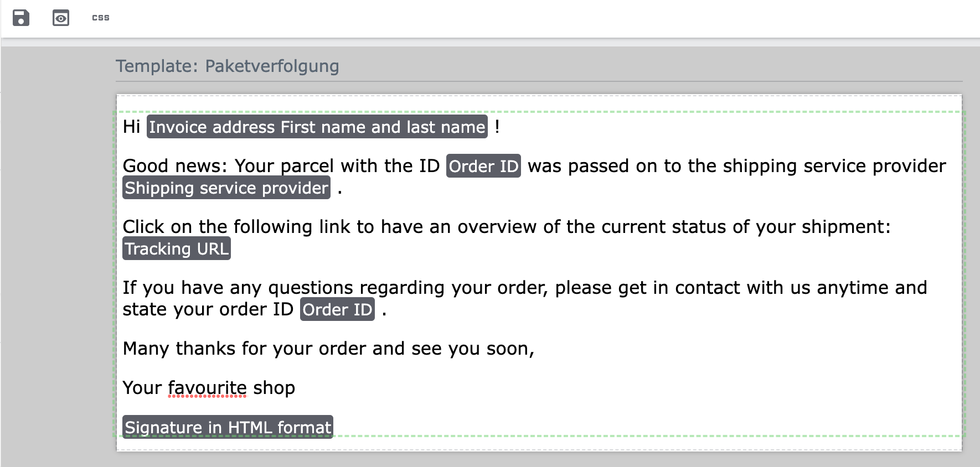The image size is (980, 467).
Task: Click the Shipping service provider variable chip
Action: pyautogui.click(x=226, y=188)
